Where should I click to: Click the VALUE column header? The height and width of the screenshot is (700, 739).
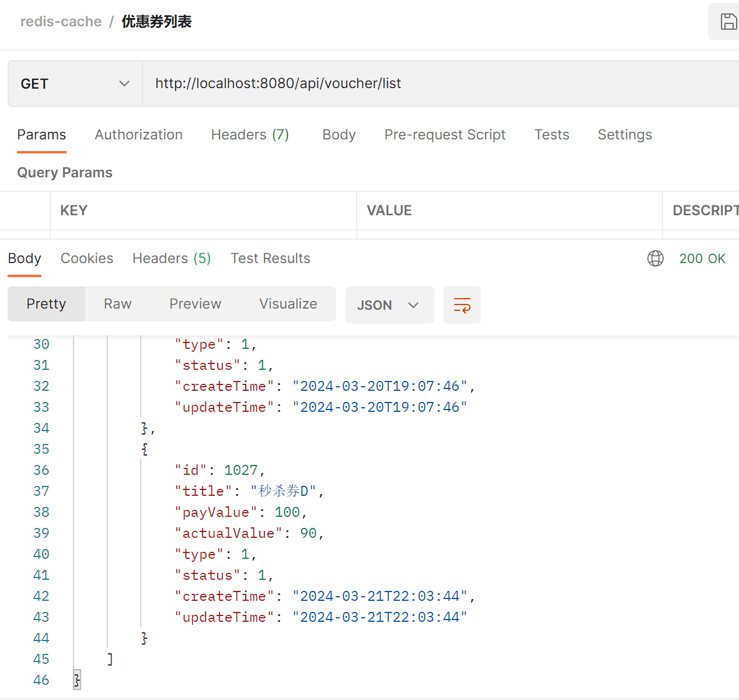pyautogui.click(x=389, y=211)
